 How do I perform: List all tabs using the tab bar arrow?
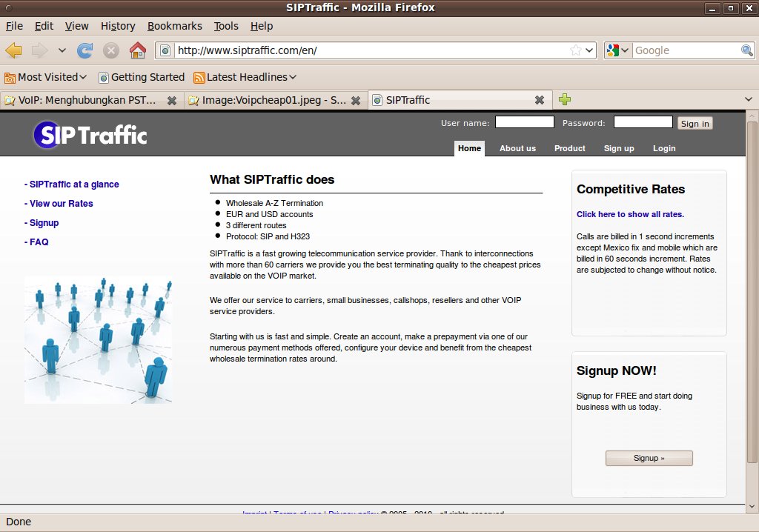click(748, 99)
